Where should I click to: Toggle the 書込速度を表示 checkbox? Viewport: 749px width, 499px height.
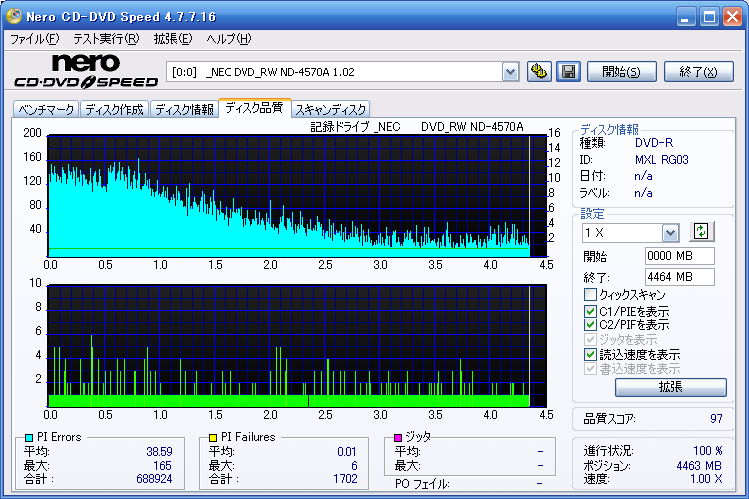[590, 369]
